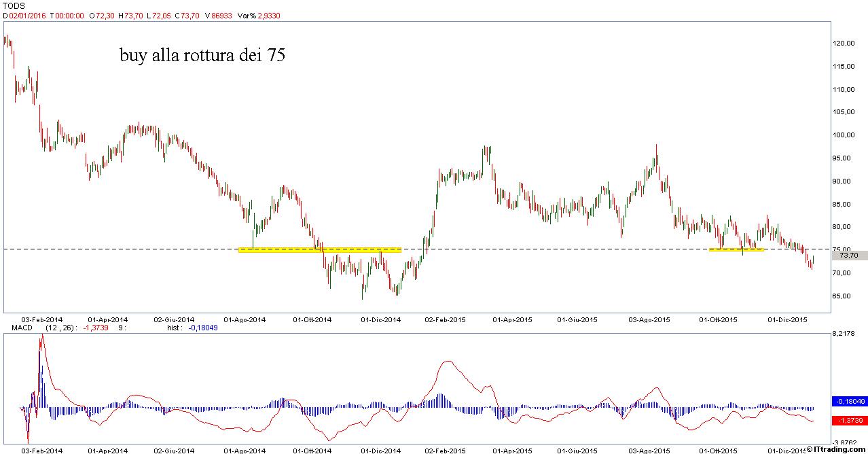This screenshot has width=868, height=454.
Task: Click the 65,00 price axis label
Action: tap(843, 296)
